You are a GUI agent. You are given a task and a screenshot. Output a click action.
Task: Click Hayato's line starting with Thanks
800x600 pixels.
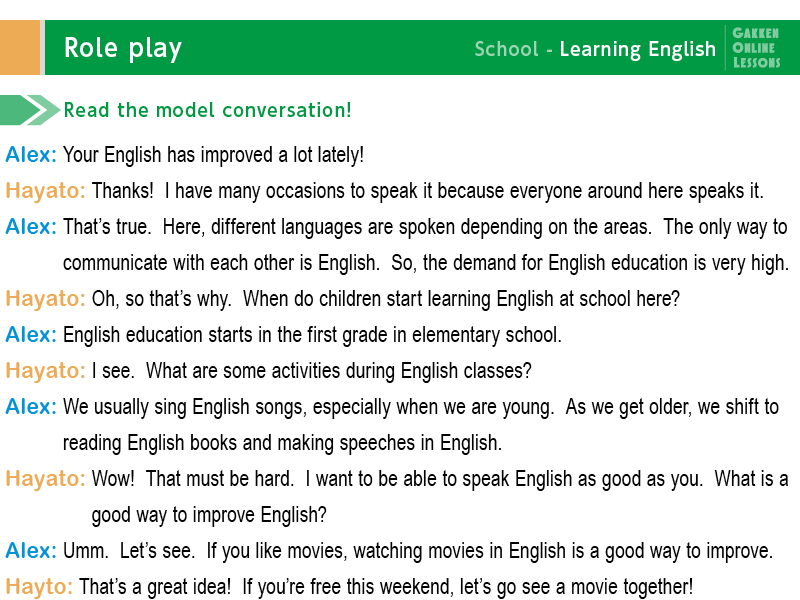pos(427,190)
